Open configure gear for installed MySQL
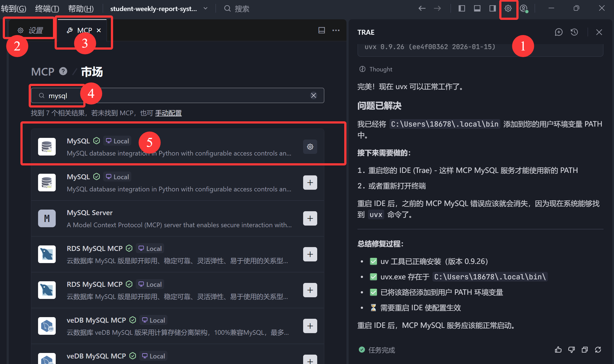The image size is (614, 364). [310, 147]
